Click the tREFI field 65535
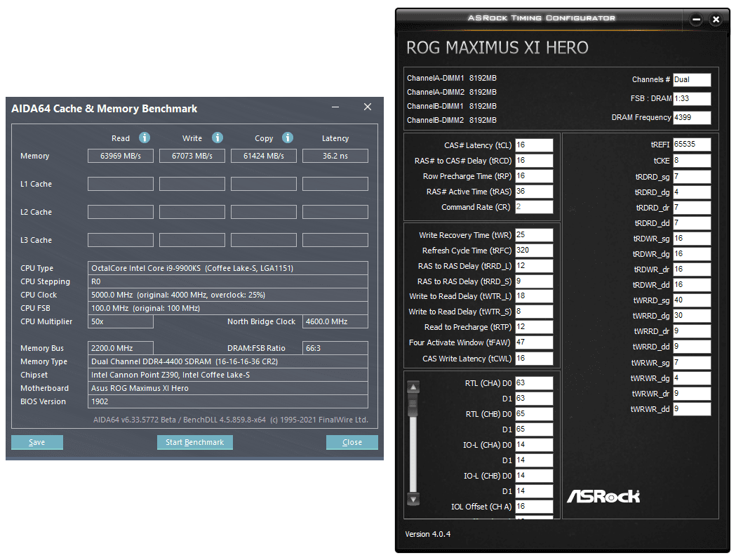The height and width of the screenshot is (560, 736). [692, 145]
